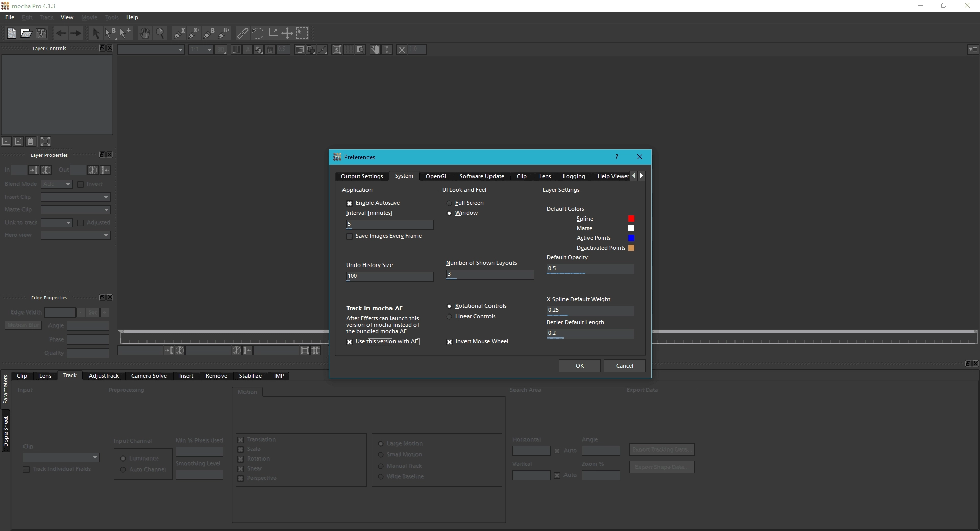Select the Scale tool
This screenshot has width=980, height=531.
pyautogui.click(x=273, y=33)
